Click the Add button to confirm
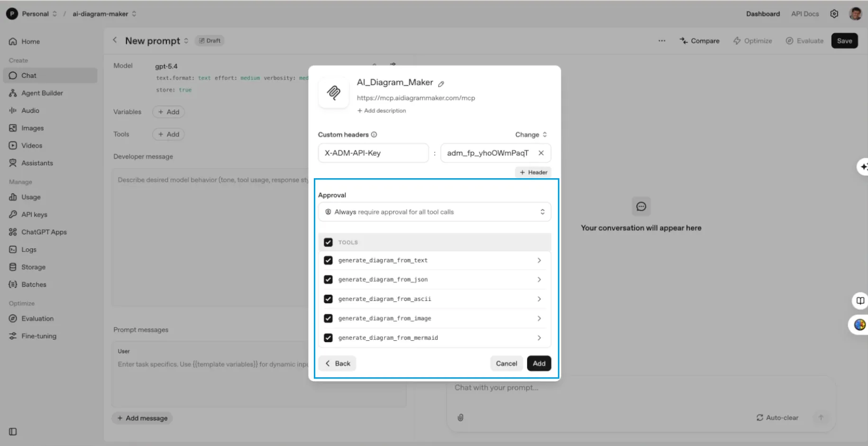This screenshot has height=446, width=868. tap(539, 363)
